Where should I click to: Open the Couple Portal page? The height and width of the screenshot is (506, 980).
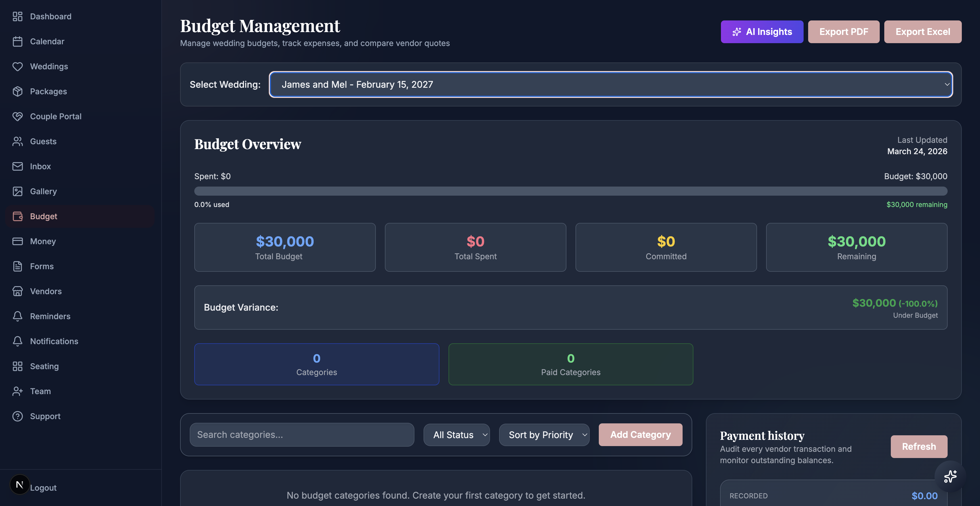click(x=56, y=116)
